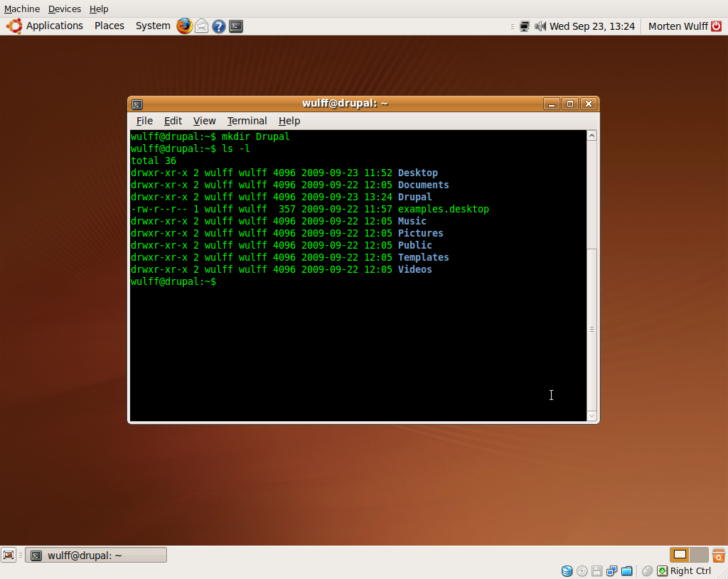The width and height of the screenshot is (728, 579).
Task: Click the terminal scrollbar up arrow
Action: 592,136
